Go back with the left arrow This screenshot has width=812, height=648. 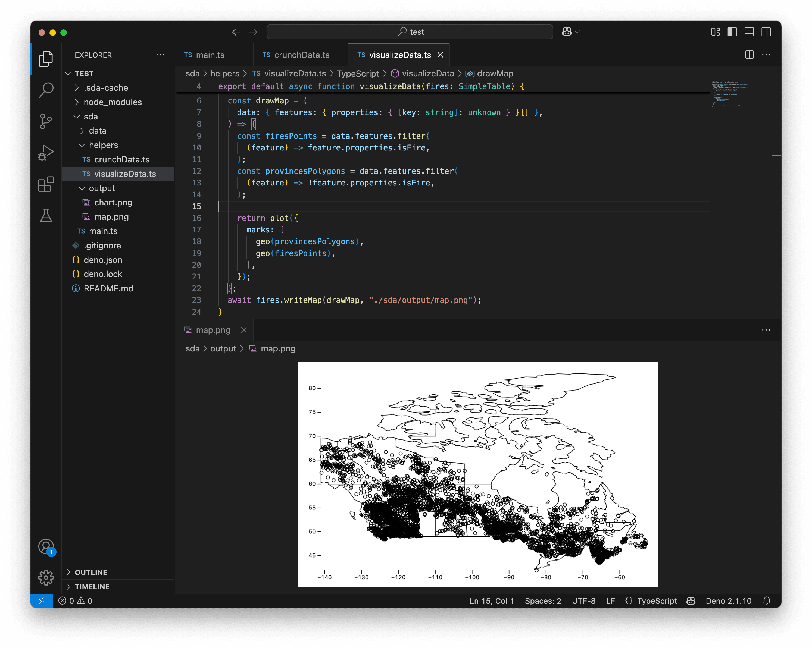click(236, 32)
